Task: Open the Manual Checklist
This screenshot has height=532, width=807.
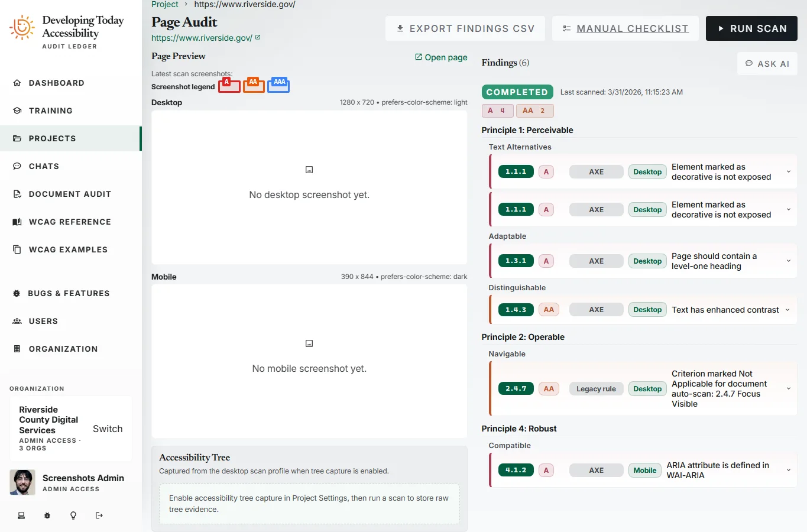Action: click(625, 28)
